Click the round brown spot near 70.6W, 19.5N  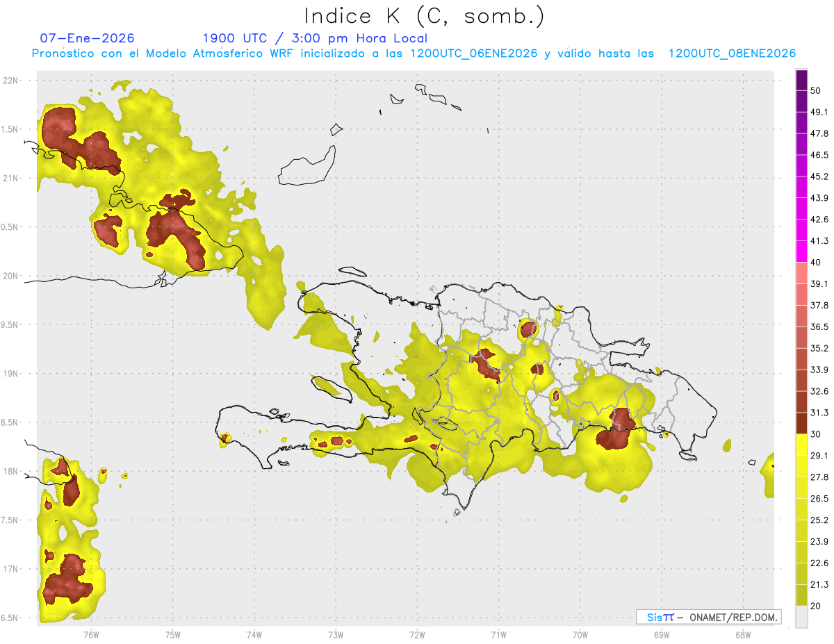pyautogui.click(x=528, y=329)
